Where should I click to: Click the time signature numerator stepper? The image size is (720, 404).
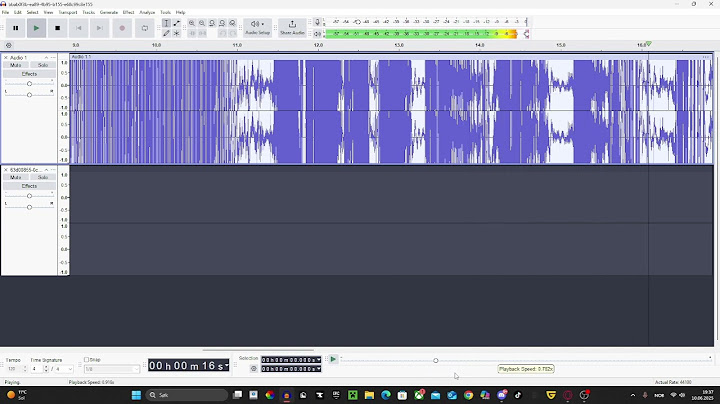[45, 369]
